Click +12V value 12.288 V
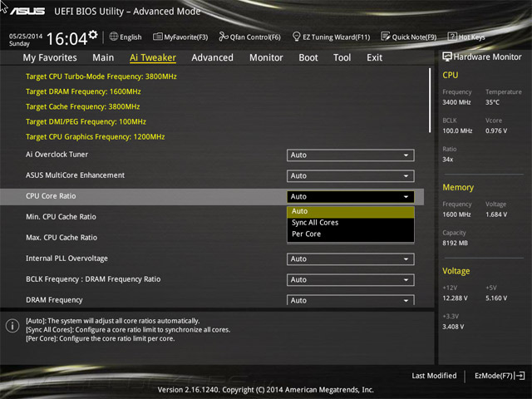The image size is (532, 399). tap(455, 298)
